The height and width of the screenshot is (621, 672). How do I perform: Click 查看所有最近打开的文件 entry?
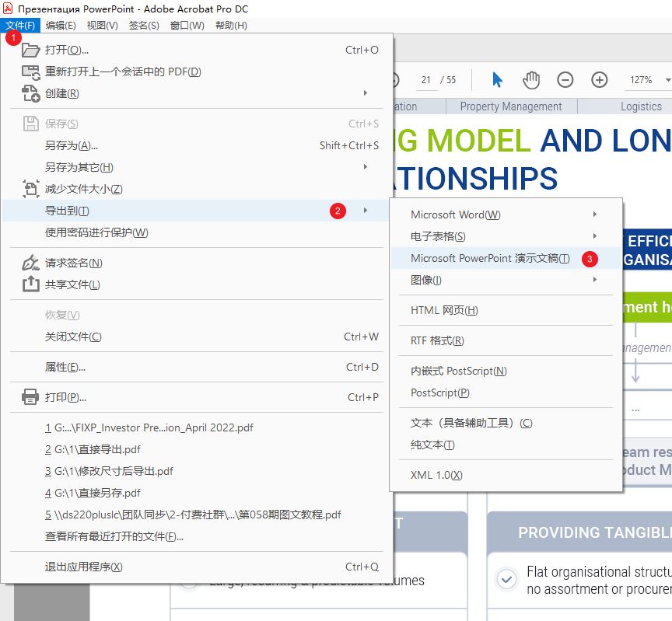click(114, 536)
